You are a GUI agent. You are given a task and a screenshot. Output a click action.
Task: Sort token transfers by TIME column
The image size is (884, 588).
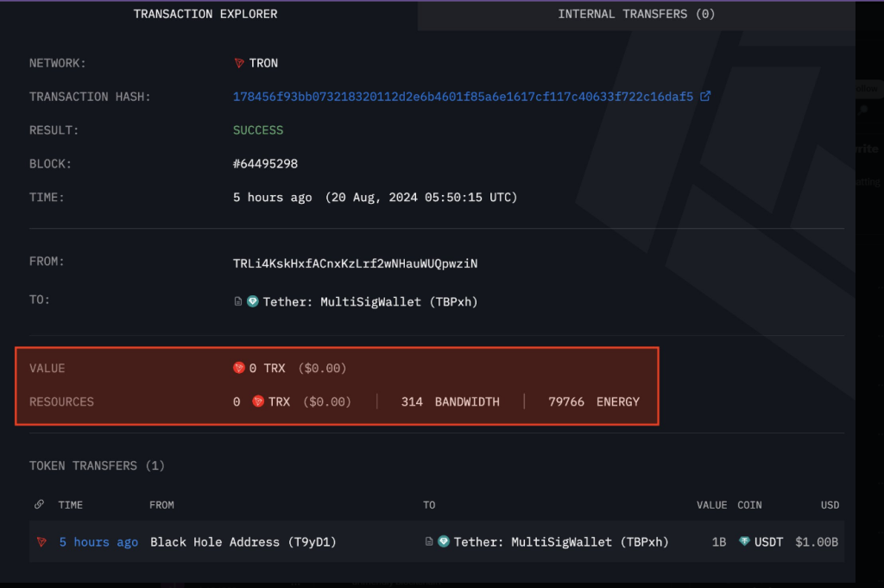pyautogui.click(x=71, y=505)
